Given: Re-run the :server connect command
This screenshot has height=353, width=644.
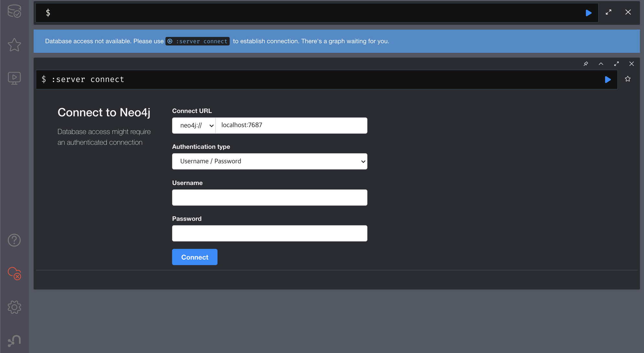Looking at the screenshot, I should 607,80.
